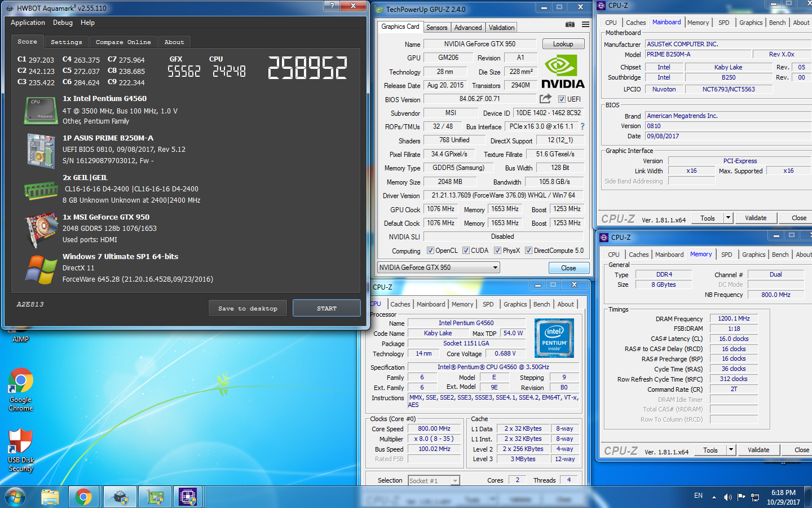Click the Intel Pentium inside logo

(x=554, y=338)
